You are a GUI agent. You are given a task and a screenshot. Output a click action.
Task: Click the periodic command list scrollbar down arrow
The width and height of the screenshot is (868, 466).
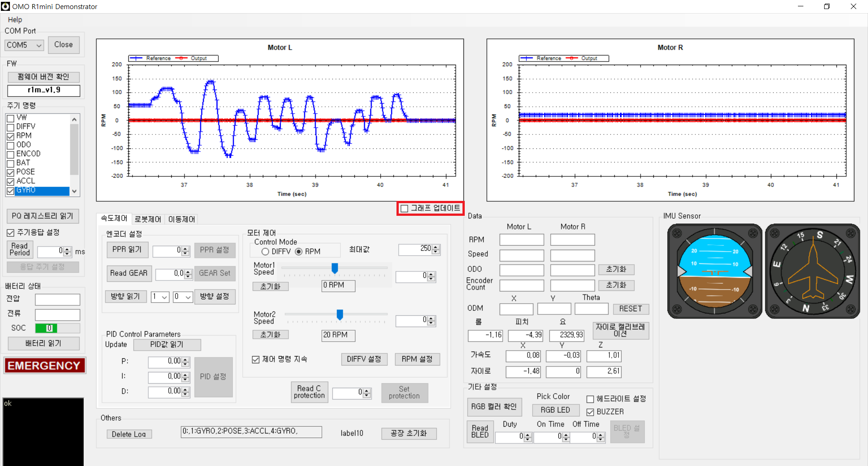point(74,191)
